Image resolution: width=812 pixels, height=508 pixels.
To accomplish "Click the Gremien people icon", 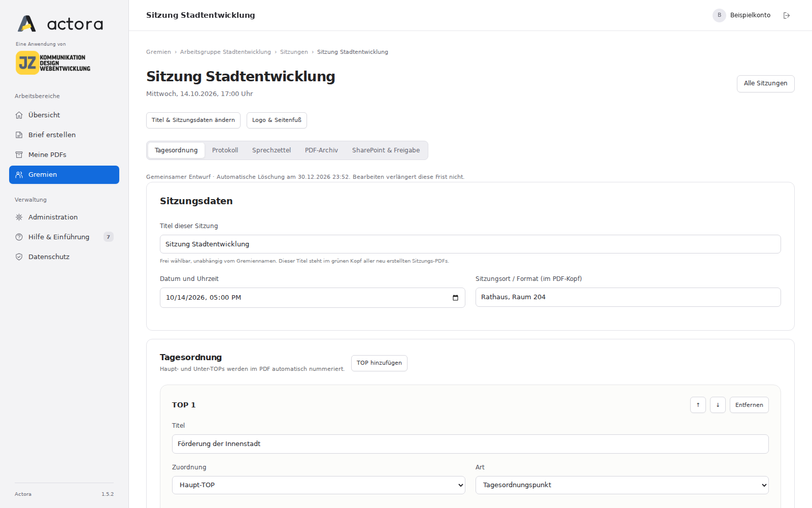I will coord(19,175).
